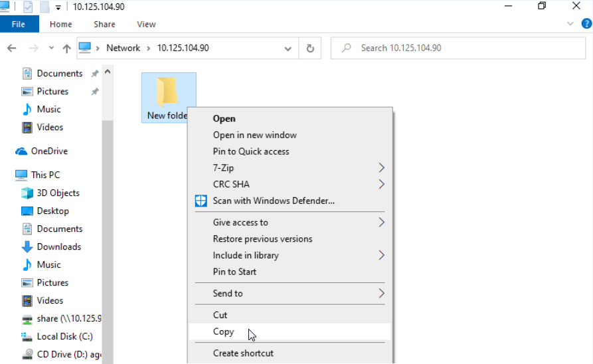Expand the Send to submenu

point(290,293)
